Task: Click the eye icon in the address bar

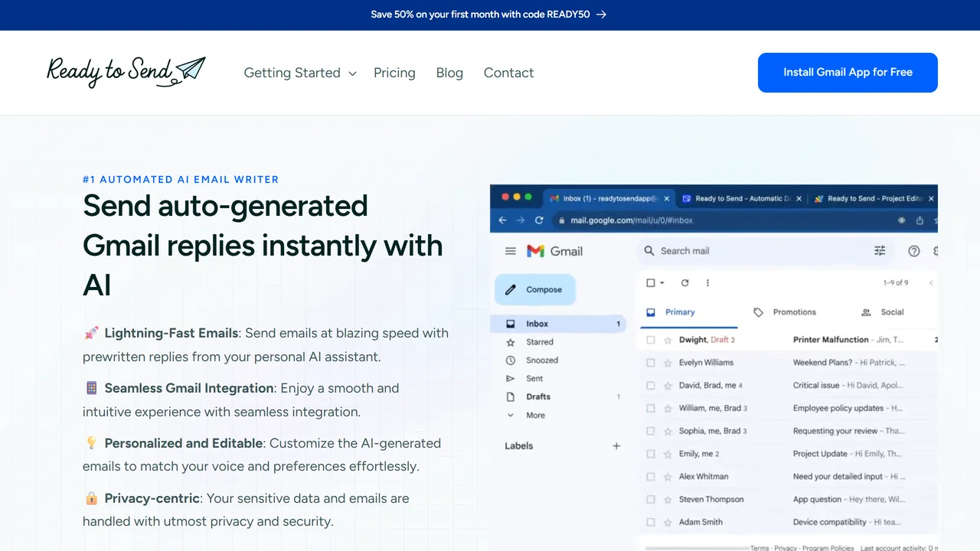Action: coord(901,220)
